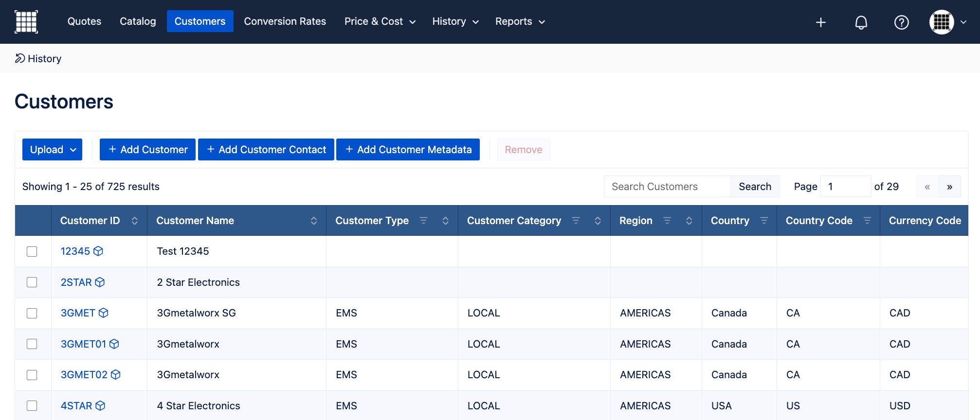Filter the Country column
Viewport: 980px width, 420px height.
click(764, 221)
